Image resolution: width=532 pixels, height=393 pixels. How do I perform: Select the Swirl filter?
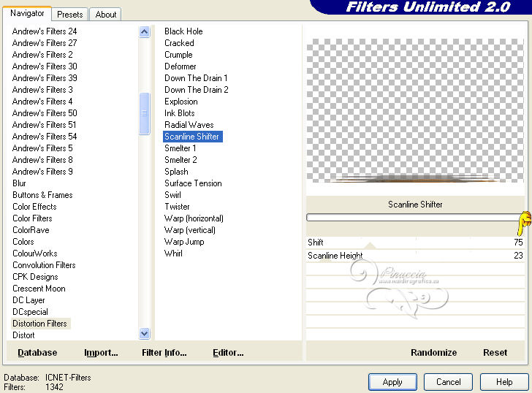pos(172,195)
